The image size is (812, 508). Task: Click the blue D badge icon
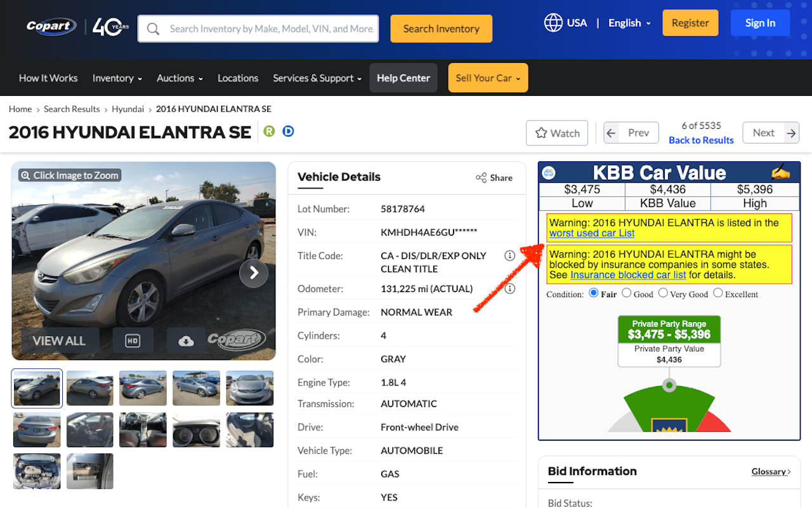tap(288, 131)
